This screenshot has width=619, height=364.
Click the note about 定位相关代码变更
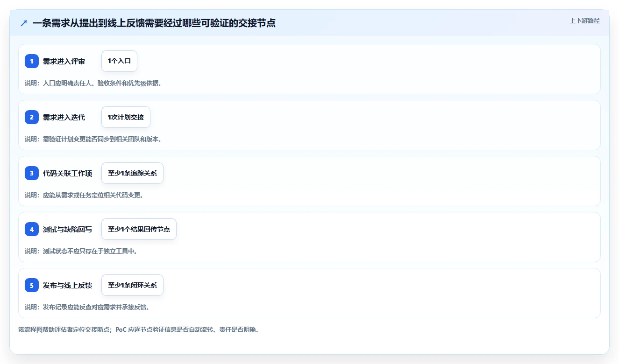(84, 195)
